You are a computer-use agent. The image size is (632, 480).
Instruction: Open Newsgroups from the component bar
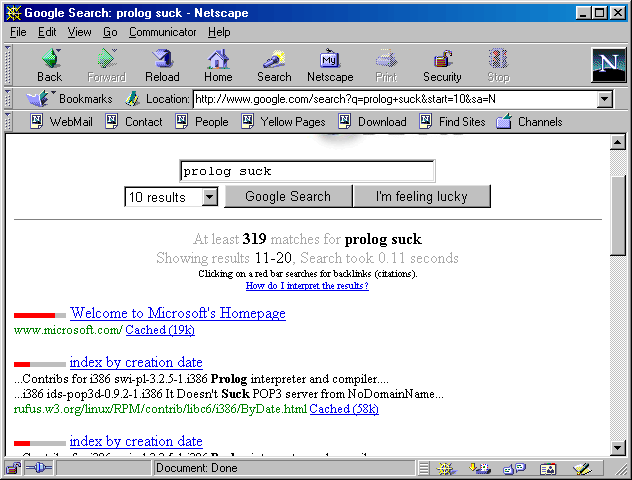point(514,468)
